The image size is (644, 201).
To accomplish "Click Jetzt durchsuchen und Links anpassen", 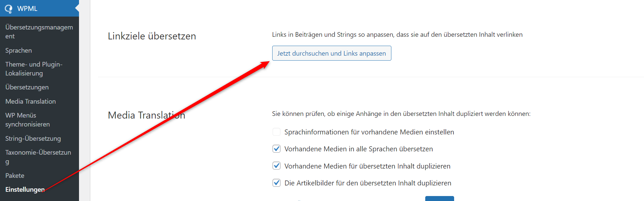I will point(332,53).
